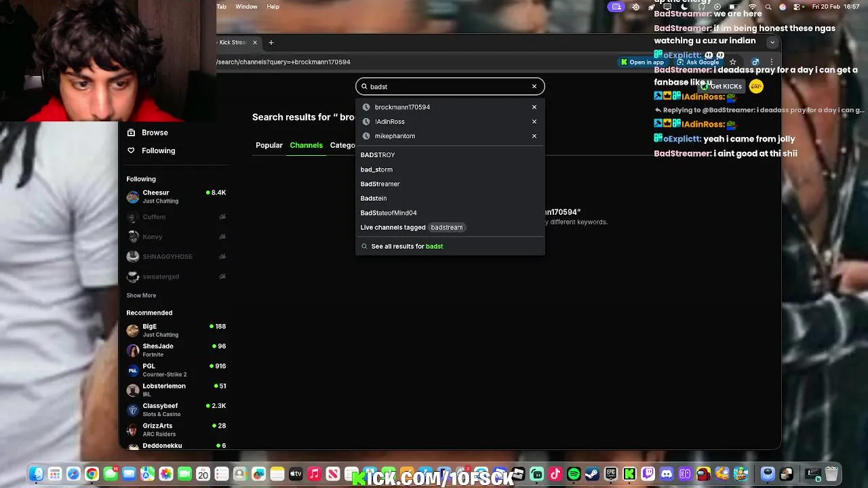
Task: Open Cheesur's live channel
Action: tap(176, 197)
